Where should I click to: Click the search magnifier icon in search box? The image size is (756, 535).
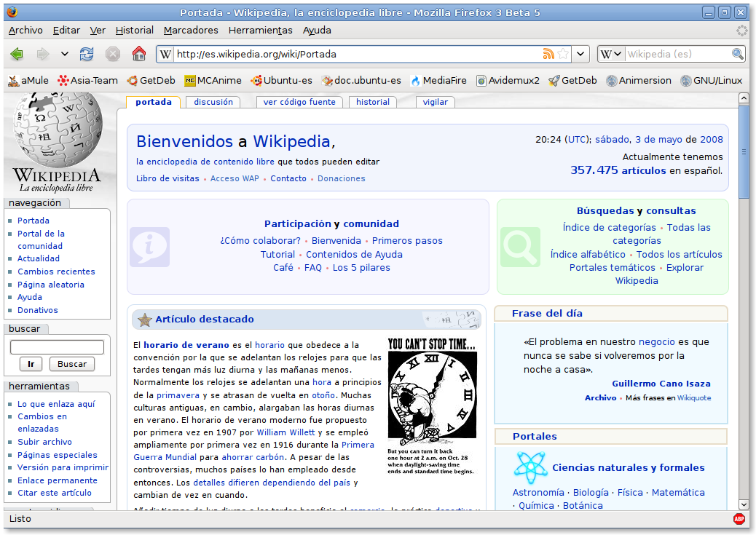click(737, 54)
